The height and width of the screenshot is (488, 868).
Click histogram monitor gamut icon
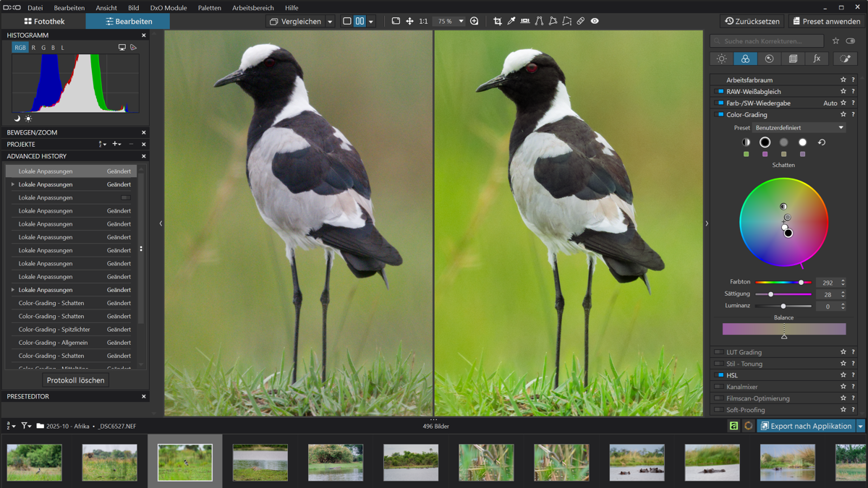tap(122, 48)
